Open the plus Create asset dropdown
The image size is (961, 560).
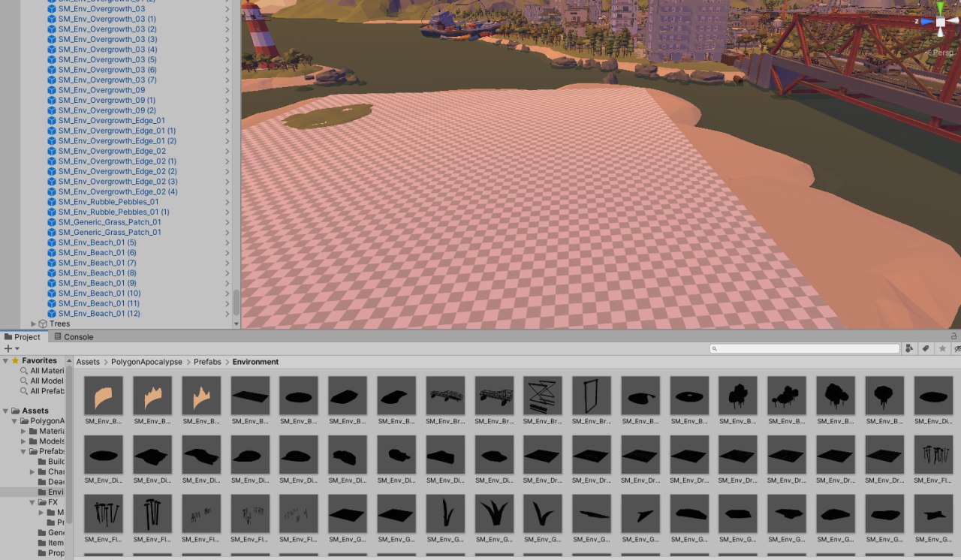pyautogui.click(x=11, y=349)
